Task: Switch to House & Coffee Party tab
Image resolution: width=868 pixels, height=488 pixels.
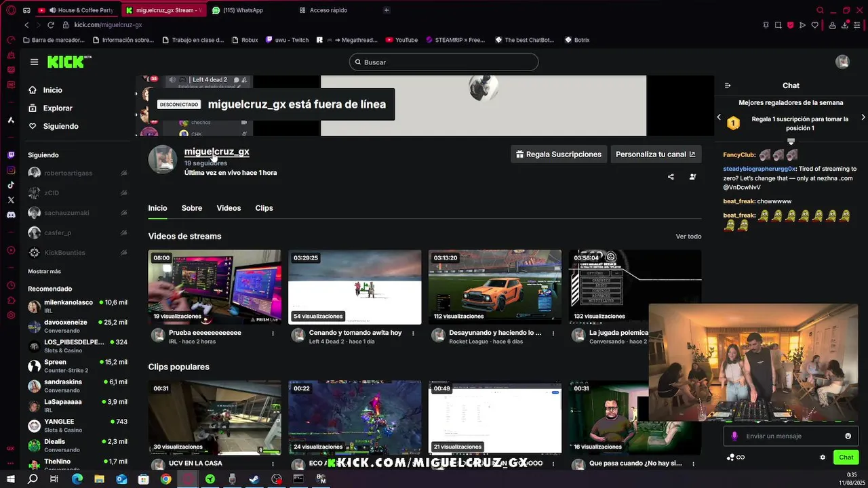Action: point(78,10)
